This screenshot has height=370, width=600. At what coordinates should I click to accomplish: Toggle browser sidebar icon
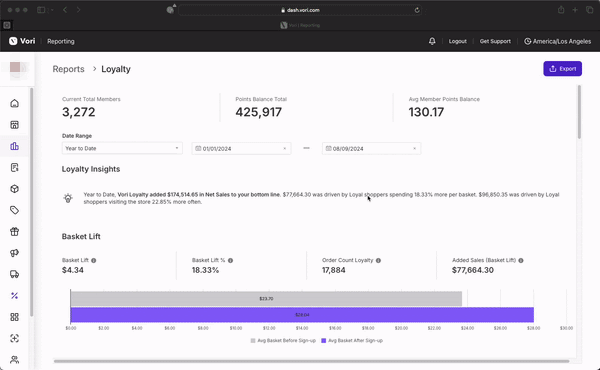click(41, 10)
